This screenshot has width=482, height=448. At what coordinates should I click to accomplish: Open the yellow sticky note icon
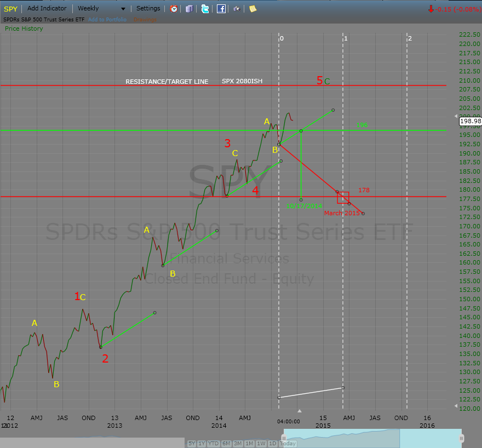point(253,9)
